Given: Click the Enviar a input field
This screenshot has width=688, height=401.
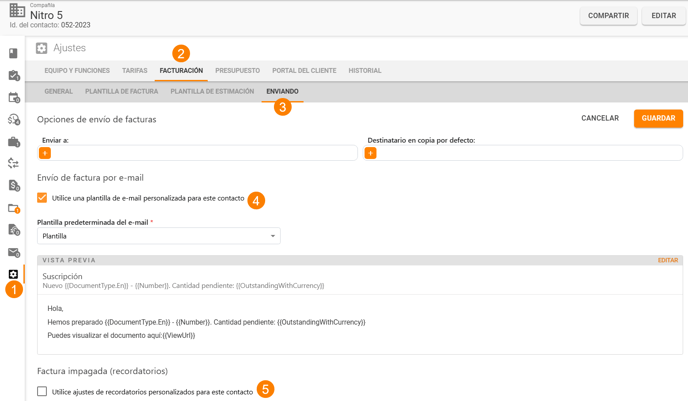Looking at the screenshot, I should [197, 153].
